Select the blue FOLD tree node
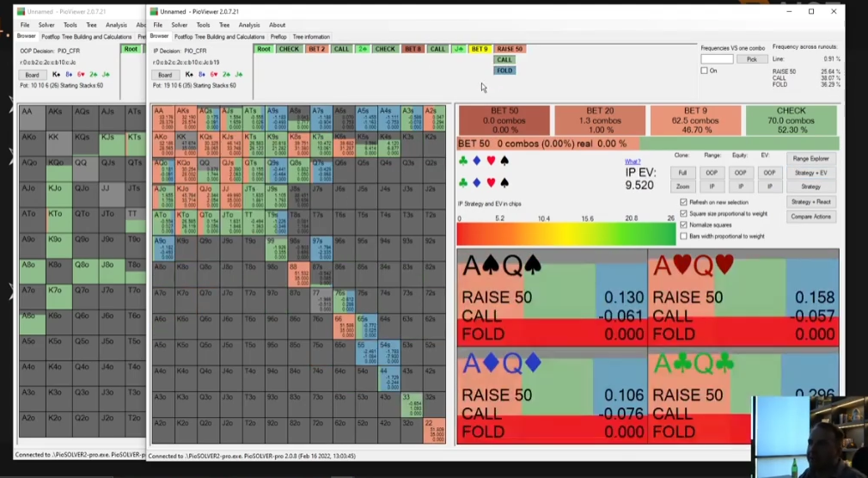This screenshot has height=478, width=868. [504, 70]
